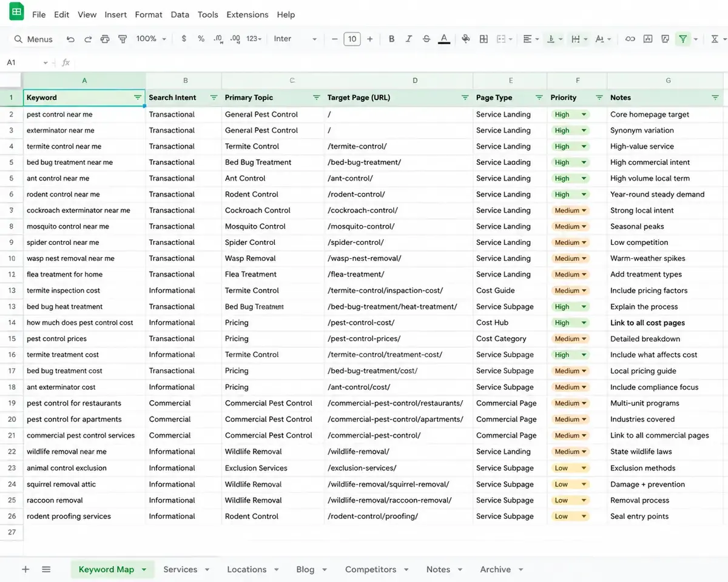The width and height of the screenshot is (728, 582).
Task: Select the Cost Hub page type cell
Action: point(510,323)
